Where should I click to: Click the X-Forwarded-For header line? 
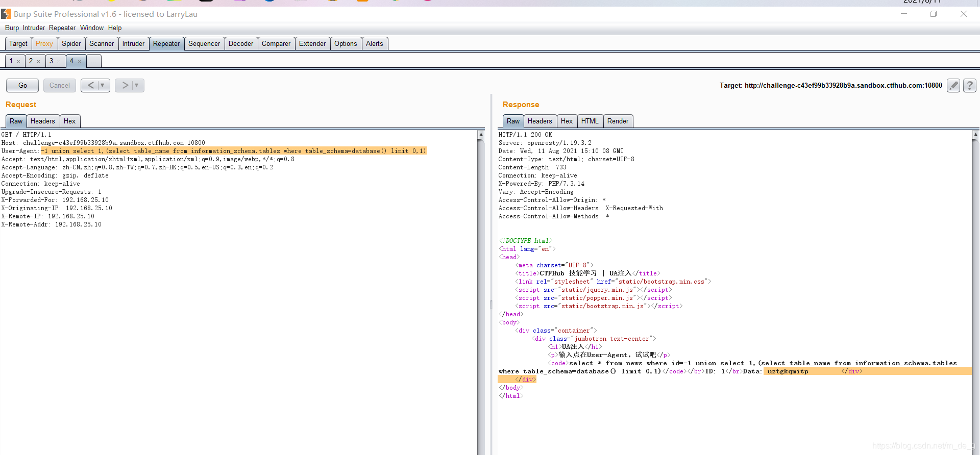pyautogui.click(x=55, y=200)
